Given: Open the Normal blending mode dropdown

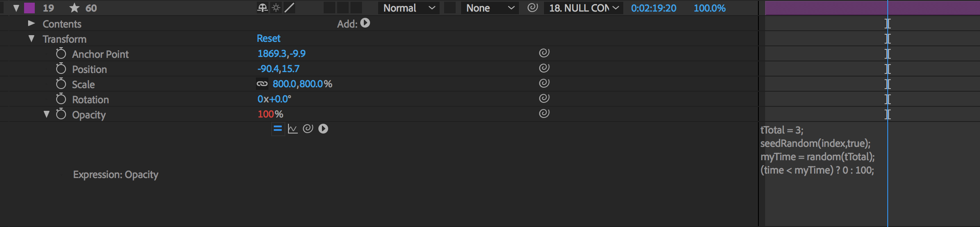Looking at the screenshot, I should (x=409, y=8).
